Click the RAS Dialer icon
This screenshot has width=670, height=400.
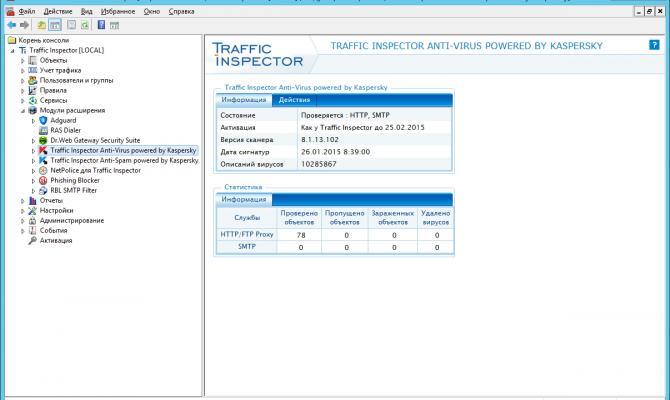[x=43, y=130]
